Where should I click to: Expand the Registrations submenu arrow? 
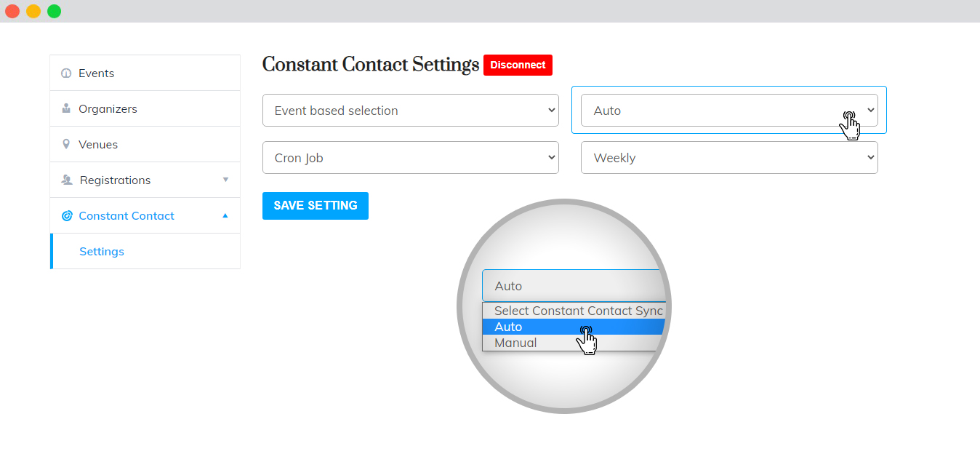(x=225, y=180)
